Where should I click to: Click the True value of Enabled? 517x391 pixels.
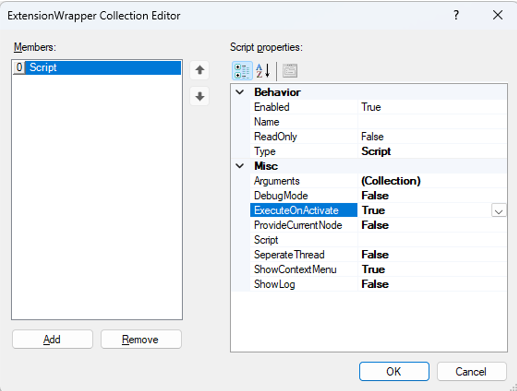371,107
